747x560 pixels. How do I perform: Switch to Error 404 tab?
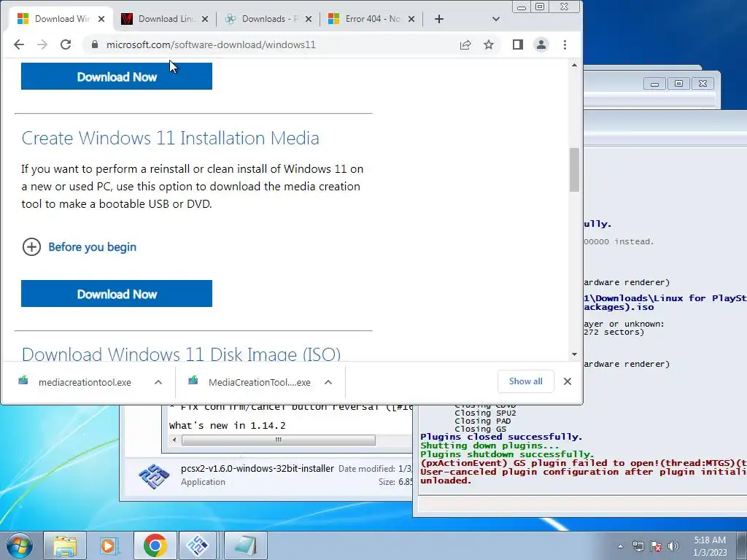373,19
